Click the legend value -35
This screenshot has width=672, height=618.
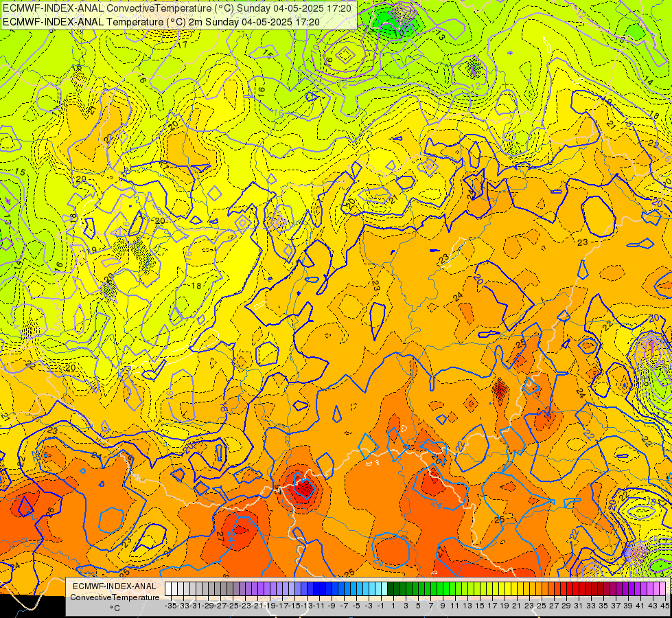coord(170,606)
